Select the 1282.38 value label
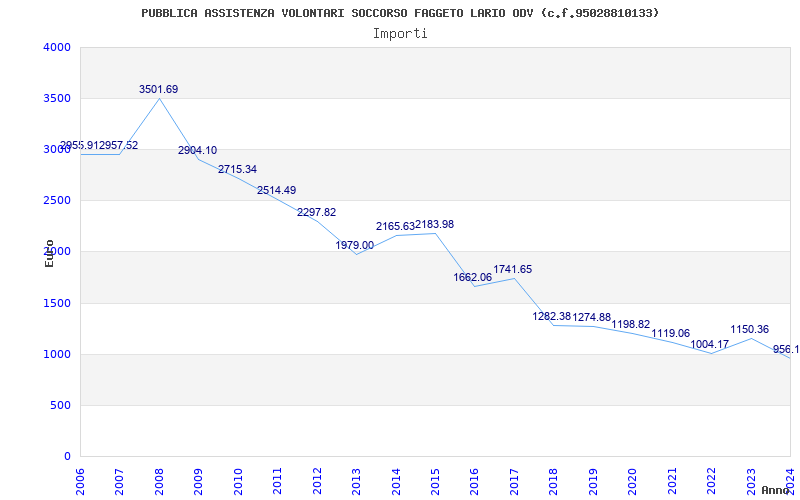 tap(552, 316)
